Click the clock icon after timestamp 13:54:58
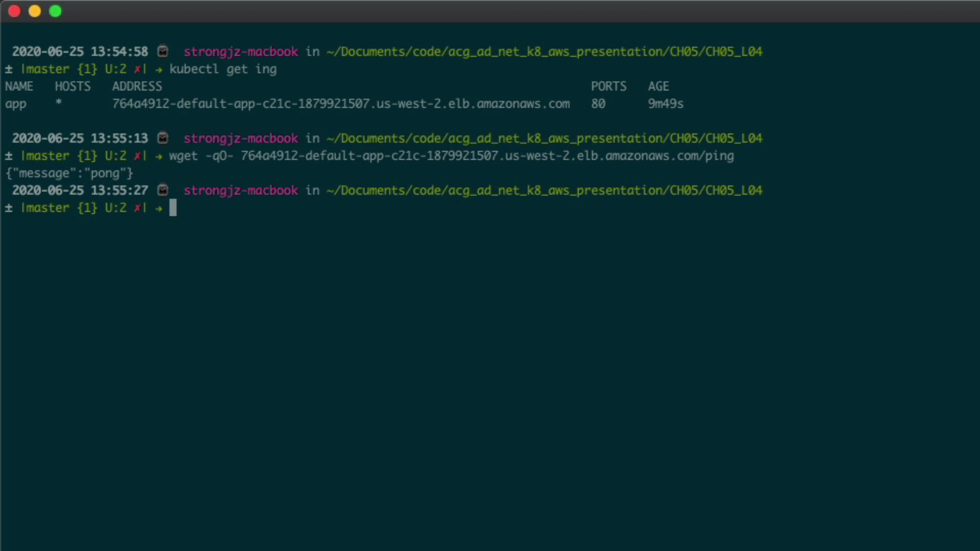 pos(163,52)
